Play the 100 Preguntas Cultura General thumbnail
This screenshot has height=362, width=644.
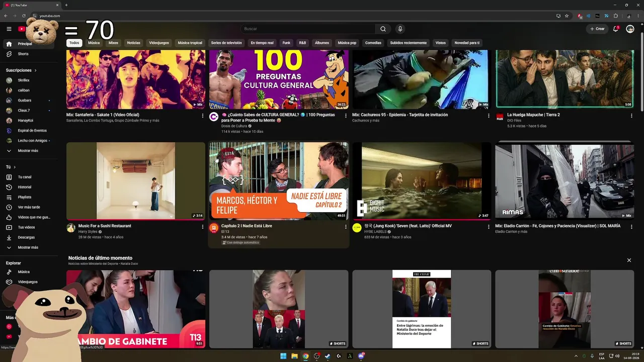(x=279, y=79)
